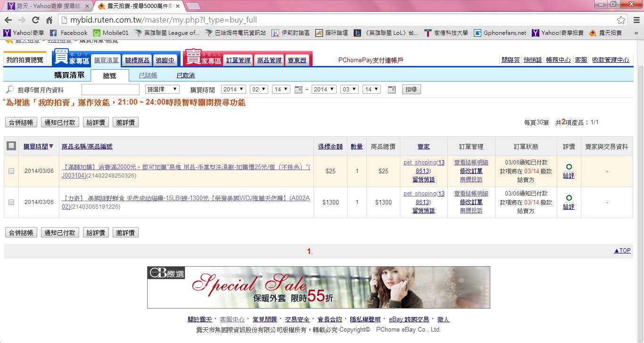Open the end year 2014 dropdown
The width and height of the screenshot is (644, 343).
324,90
